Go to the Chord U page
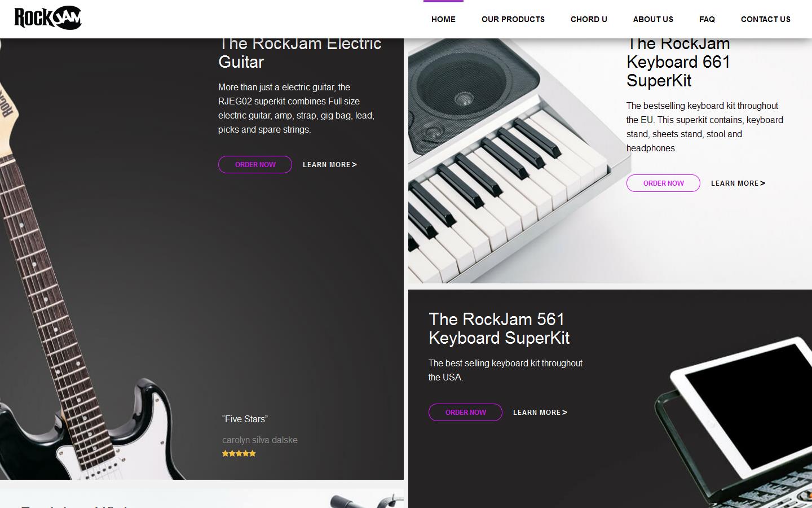 coord(589,19)
